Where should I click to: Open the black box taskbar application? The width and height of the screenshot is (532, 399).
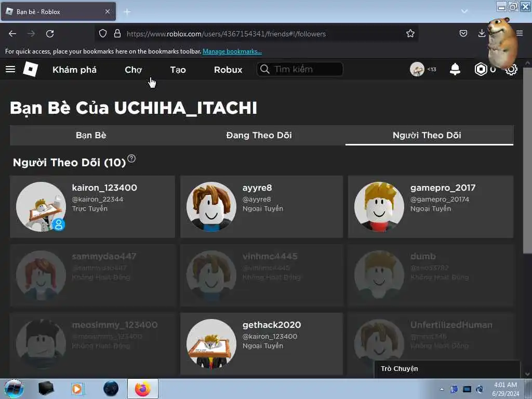pyautogui.click(x=46, y=389)
